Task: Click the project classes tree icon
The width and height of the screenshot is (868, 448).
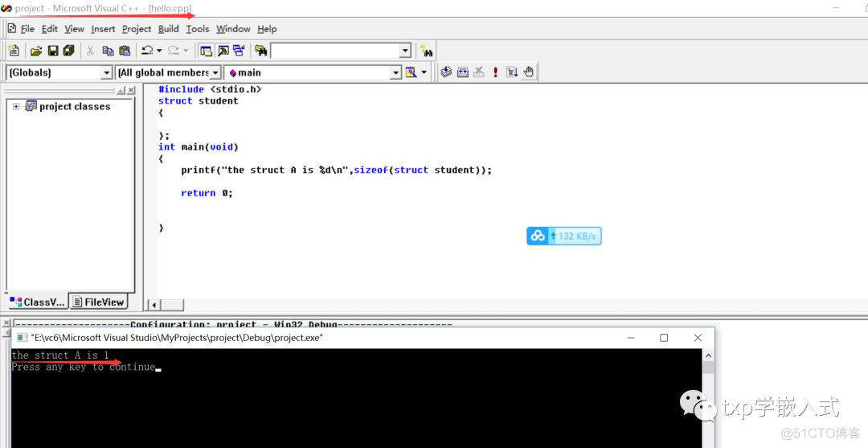Action: [x=31, y=106]
